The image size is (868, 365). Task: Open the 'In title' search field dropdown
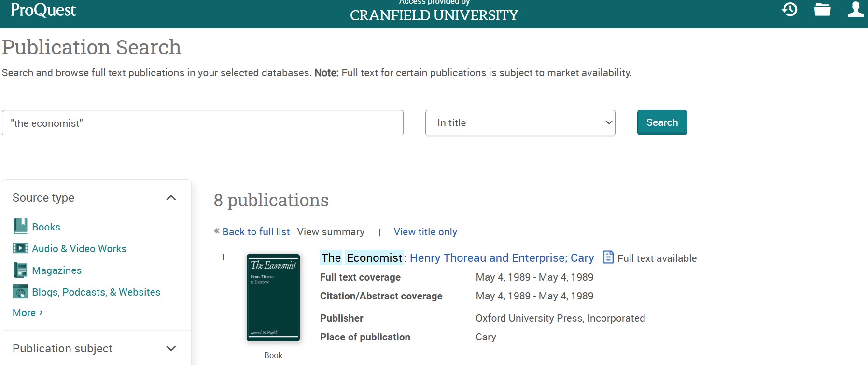[520, 123]
